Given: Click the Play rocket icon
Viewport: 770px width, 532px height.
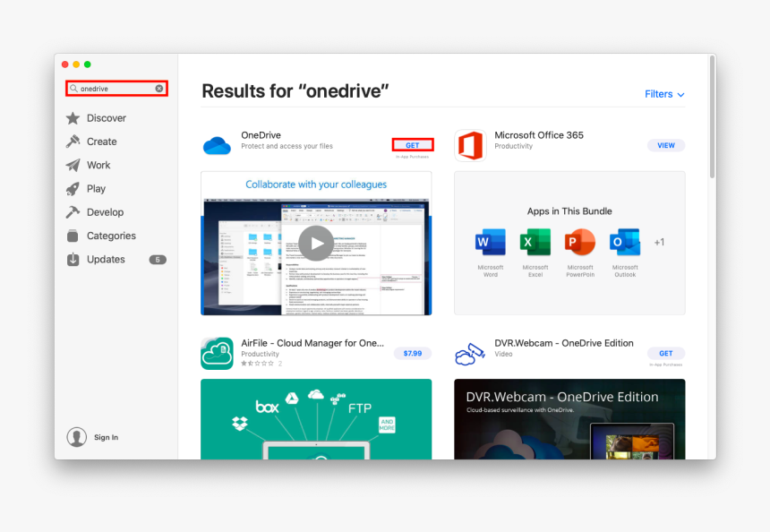Looking at the screenshot, I should pos(73,189).
